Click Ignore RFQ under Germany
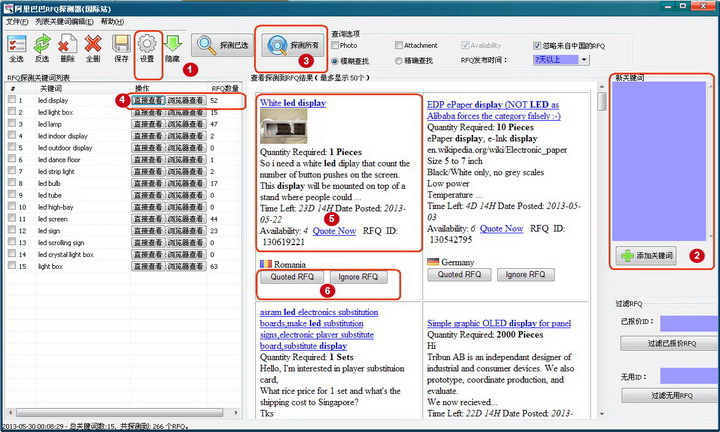Image resolution: width=720 pixels, height=432 pixels. point(526,275)
